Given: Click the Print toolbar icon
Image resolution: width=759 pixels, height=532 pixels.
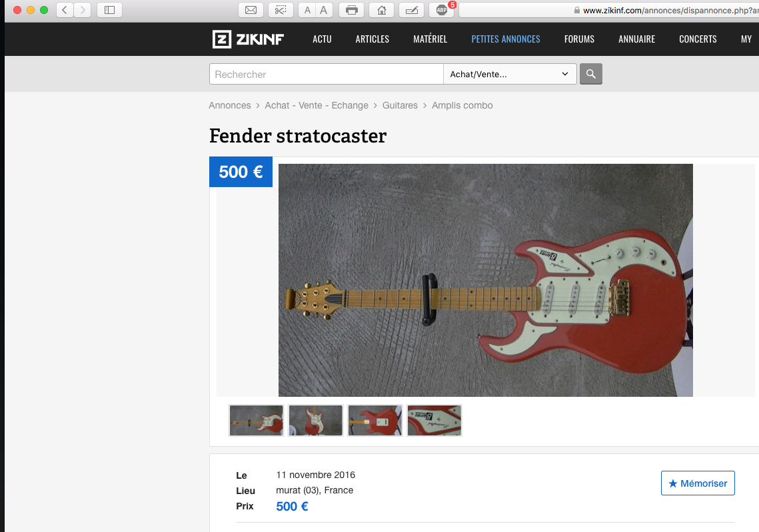Looking at the screenshot, I should point(352,10).
